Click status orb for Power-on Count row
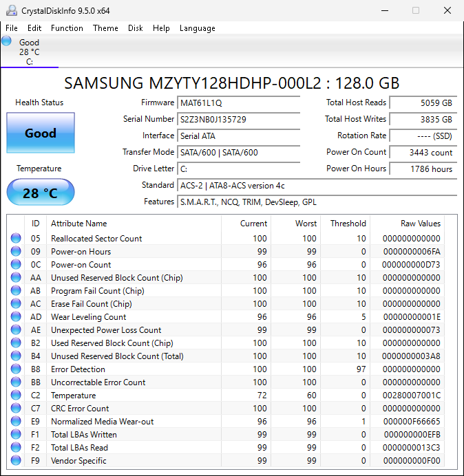Image resolution: width=464 pixels, height=476 pixels. [x=16, y=264]
